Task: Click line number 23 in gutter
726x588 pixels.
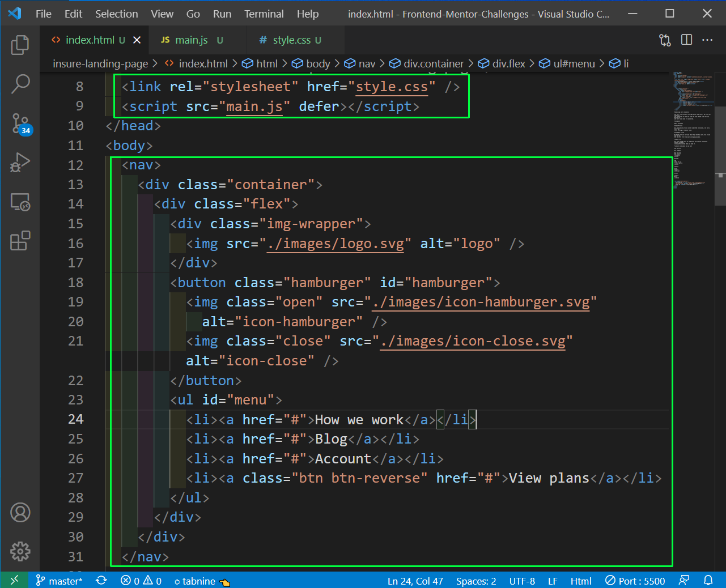Action: [x=75, y=400]
